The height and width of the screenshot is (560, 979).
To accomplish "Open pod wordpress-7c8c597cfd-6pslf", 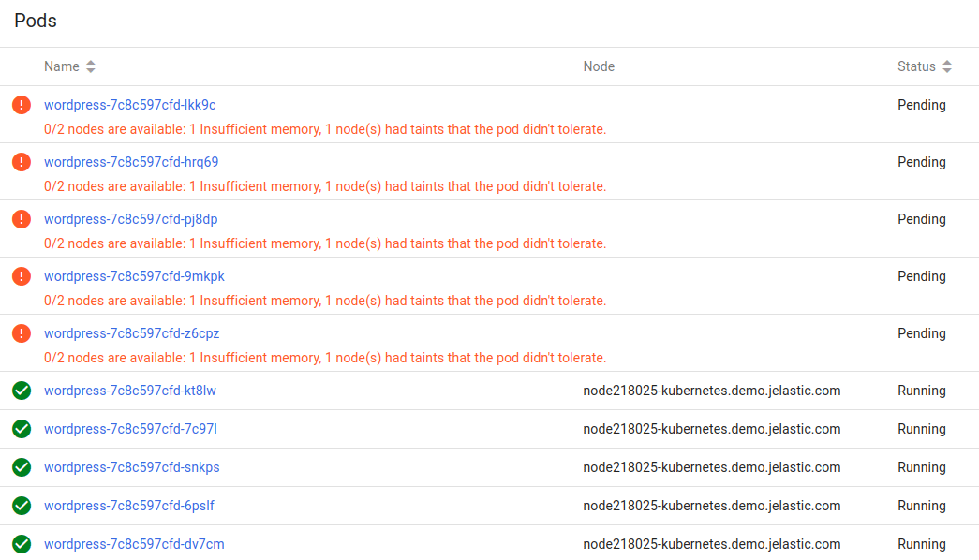I will pos(129,506).
